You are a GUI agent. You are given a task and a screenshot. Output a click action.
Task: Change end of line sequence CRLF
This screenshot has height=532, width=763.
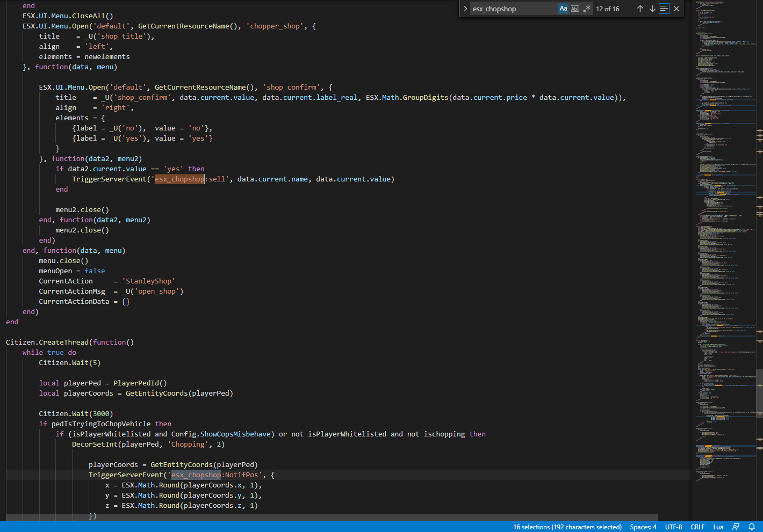tap(697, 527)
